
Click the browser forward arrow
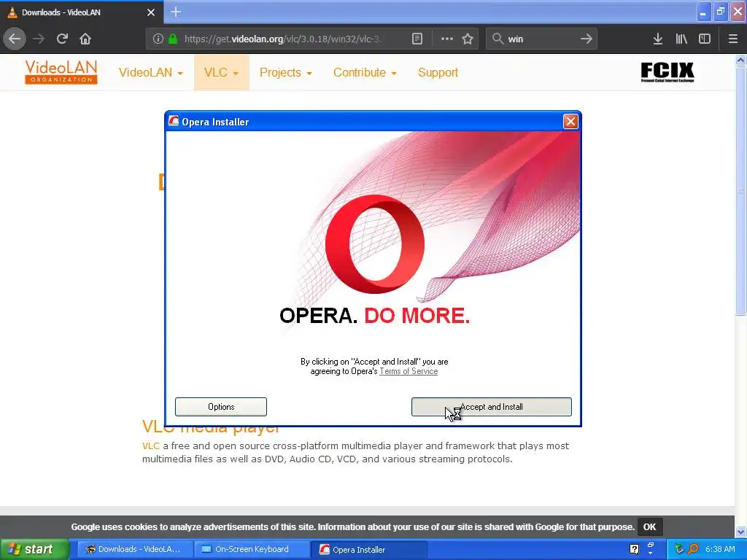[39, 39]
